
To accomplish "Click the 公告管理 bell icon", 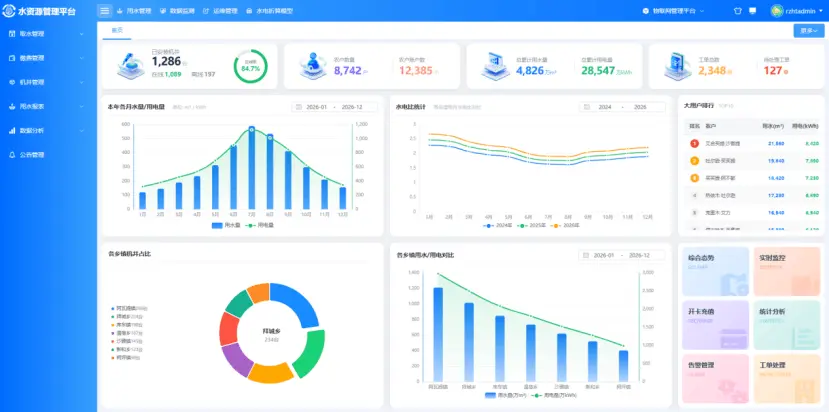I will pyautogui.click(x=12, y=155).
